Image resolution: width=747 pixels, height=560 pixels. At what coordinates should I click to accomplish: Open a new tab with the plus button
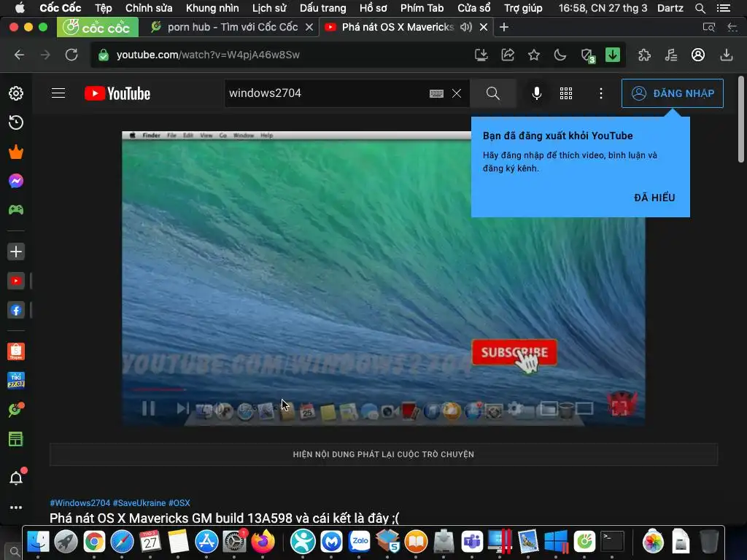(x=504, y=27)
